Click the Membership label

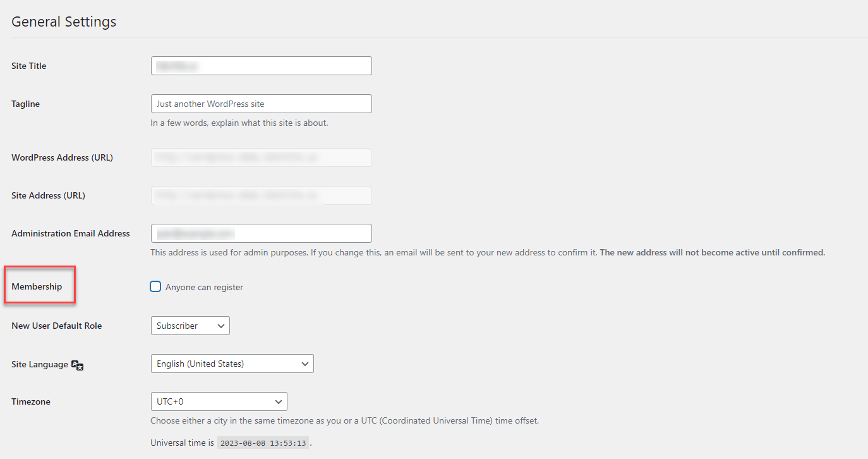point(37,286)
